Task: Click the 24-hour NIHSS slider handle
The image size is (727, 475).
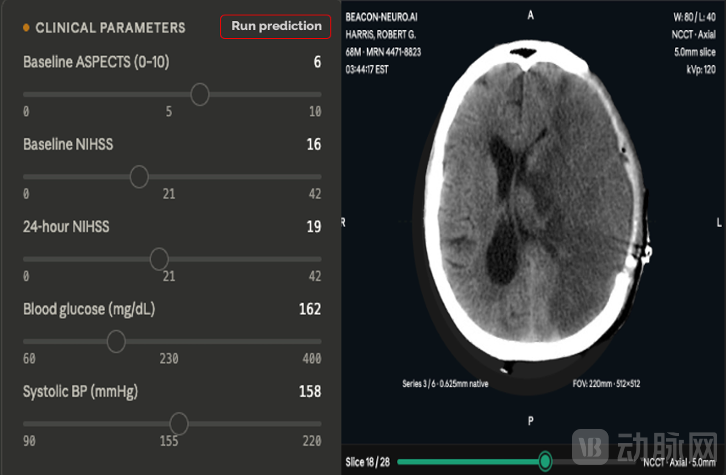Action: (x=159, y=259)
